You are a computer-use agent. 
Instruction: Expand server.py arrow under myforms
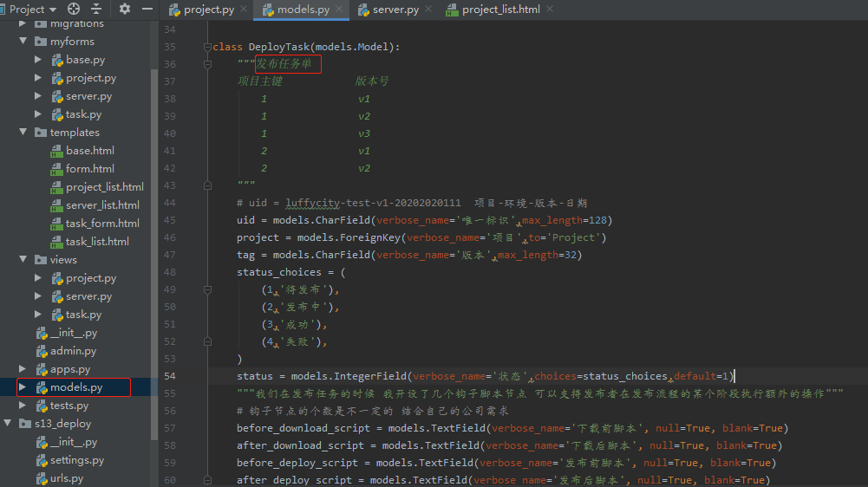coord(38,95)
